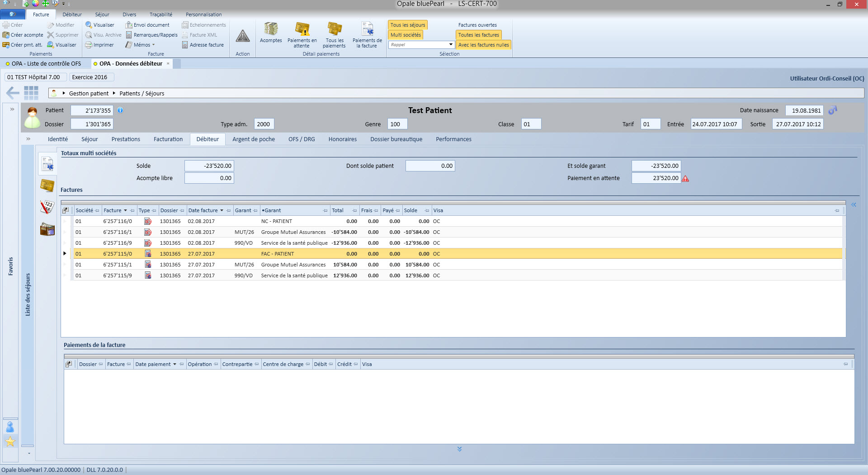
Task: Click the Entrée date field
Action: (716, 124)
